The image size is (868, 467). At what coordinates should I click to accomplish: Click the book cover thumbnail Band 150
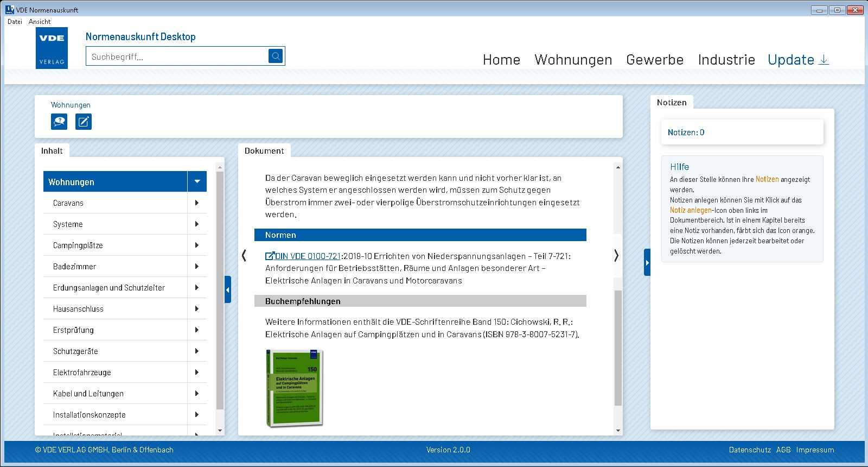click(x=295, y=388)
